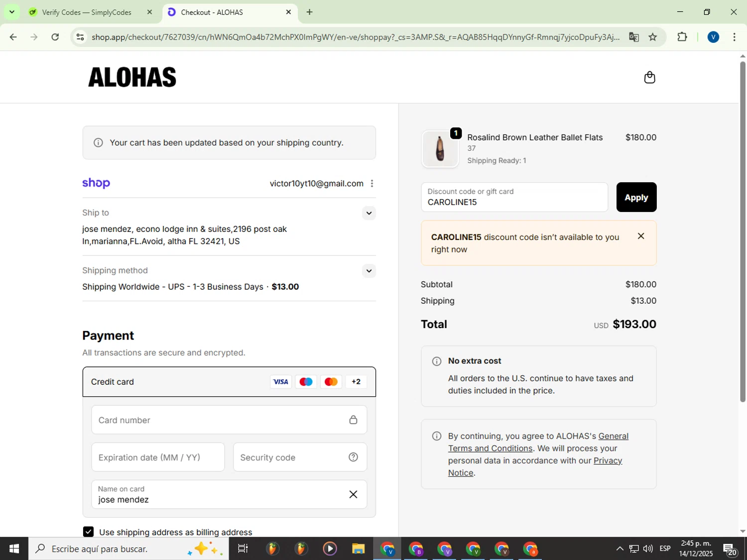Screen dimensions: 747x560
Task: Click the ALOHAS logo
Action: tap(132, 77)
